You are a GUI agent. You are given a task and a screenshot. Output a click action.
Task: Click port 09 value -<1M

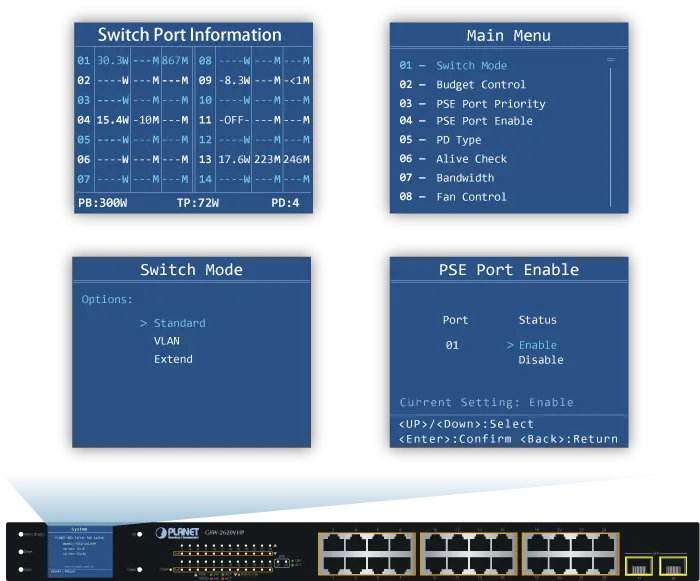(x=297, y=80)
